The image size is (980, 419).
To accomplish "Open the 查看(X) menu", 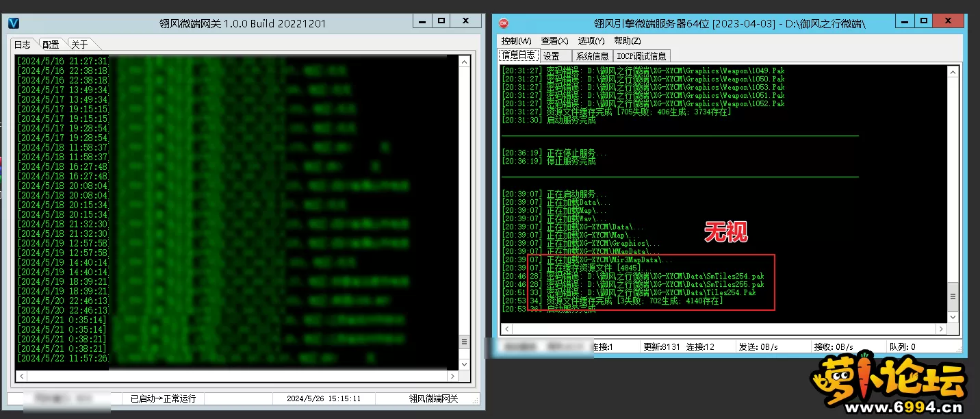I will click(554, 41).
